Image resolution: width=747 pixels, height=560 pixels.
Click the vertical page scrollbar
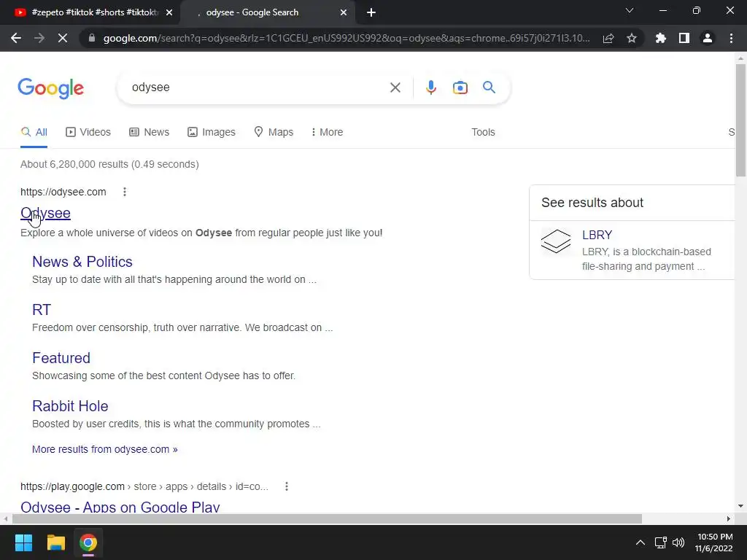pyautogui.click(x=740, y=120)
